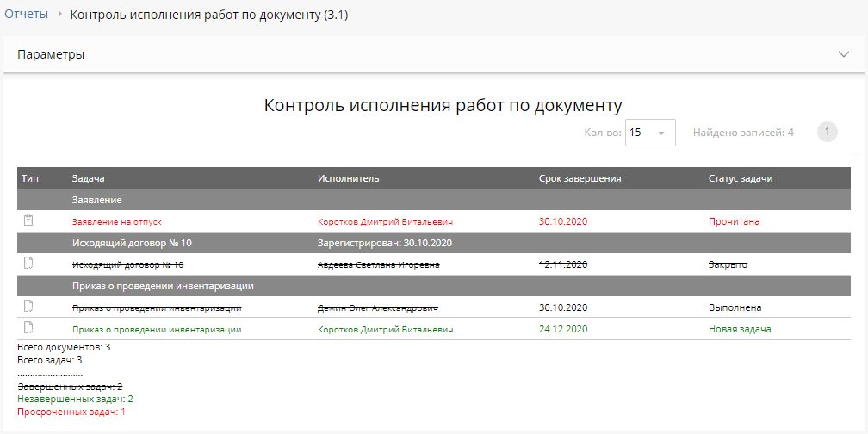
Task: Click the Всего документов: 3 summary line
Action: (x=65, y=348)
